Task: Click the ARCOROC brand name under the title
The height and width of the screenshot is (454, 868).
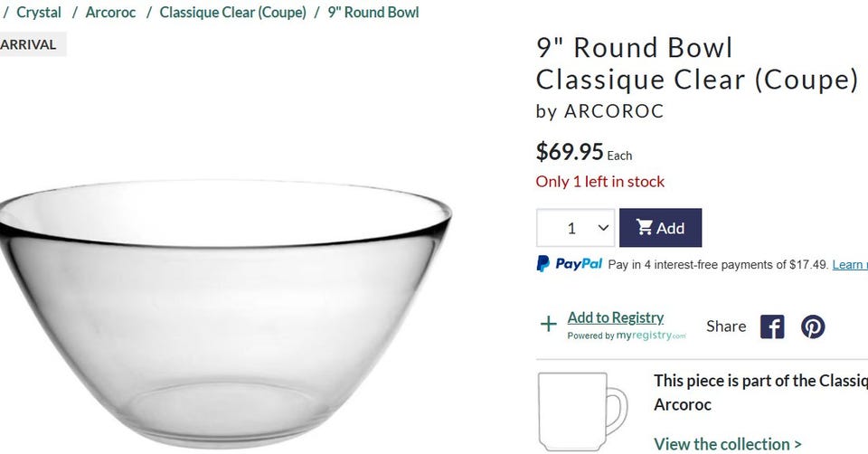Action: (614, 111)
